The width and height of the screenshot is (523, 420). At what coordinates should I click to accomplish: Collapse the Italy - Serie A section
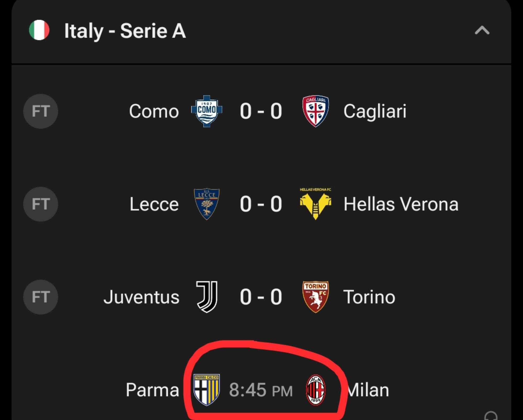click(482, 31)
